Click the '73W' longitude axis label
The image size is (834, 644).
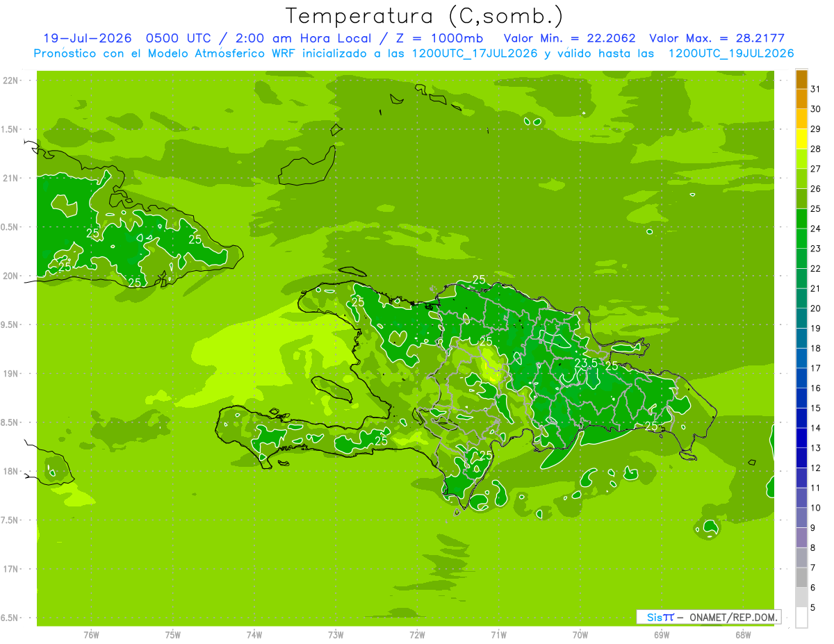point(336,634)
